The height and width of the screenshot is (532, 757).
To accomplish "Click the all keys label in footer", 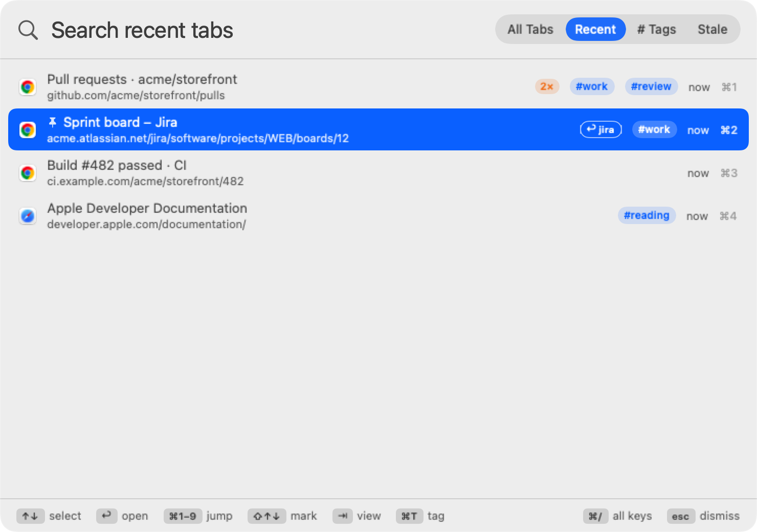I will pos(632,516).
